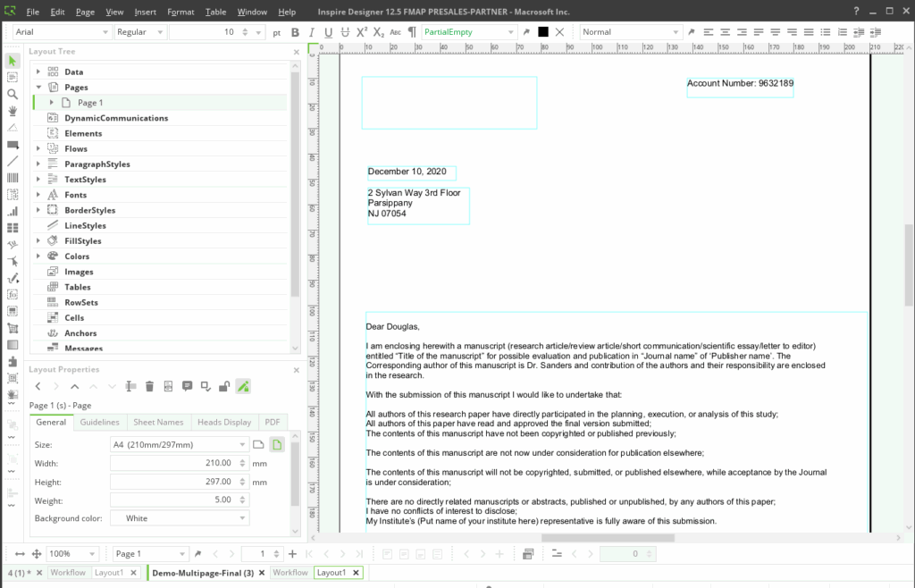Open the 100% zoom dropdown
Viewport: 915px width, 588px height.
pos(72,553)
